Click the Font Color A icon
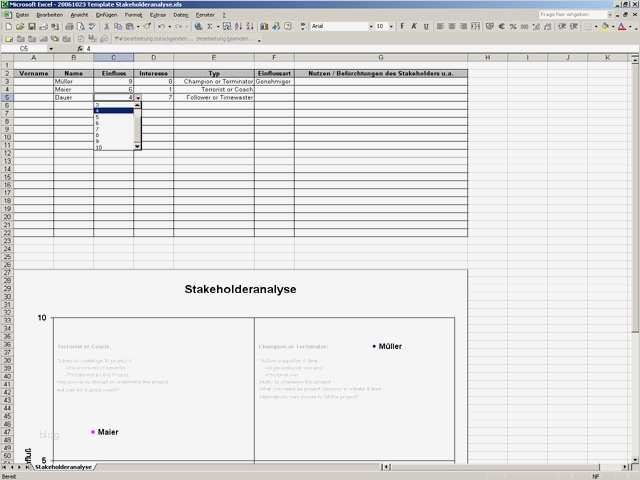Screen dimensions: 640x480 [x=622, y=27]
